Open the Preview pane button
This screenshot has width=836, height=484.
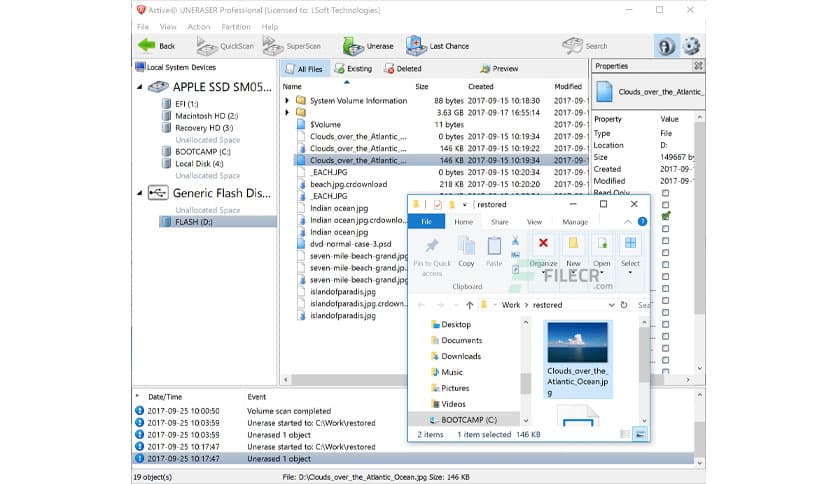pos(499,69)
